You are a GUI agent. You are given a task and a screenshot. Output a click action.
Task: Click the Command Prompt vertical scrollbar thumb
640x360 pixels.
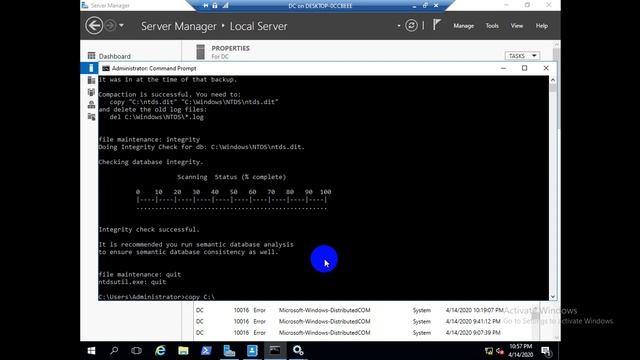coord(553,88)
